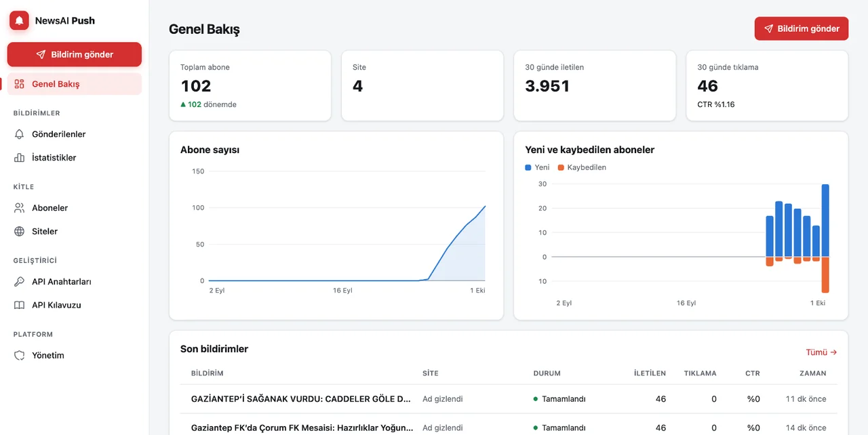
Task: Open Siteler in the sidebar
Action: pos(75,231)
